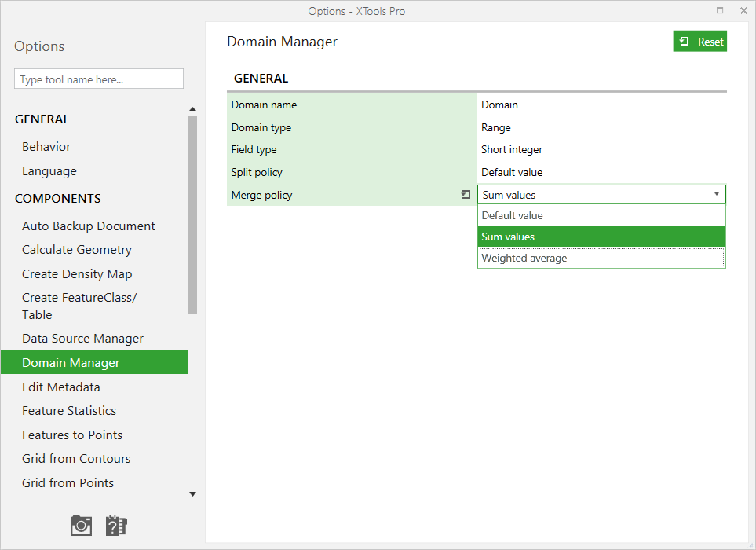756x550 pixels.
Task: Click the 'Merge policy' property label
Action: pos(261,195)
